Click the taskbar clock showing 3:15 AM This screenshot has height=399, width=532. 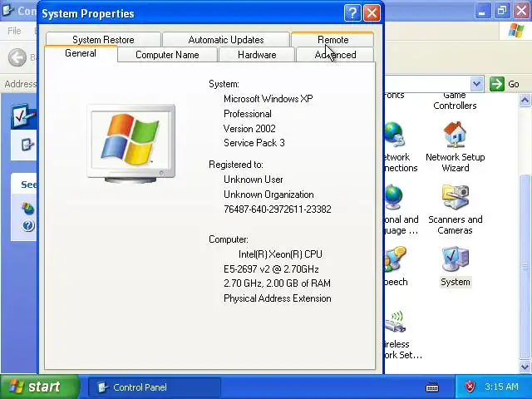pos(501,387)
